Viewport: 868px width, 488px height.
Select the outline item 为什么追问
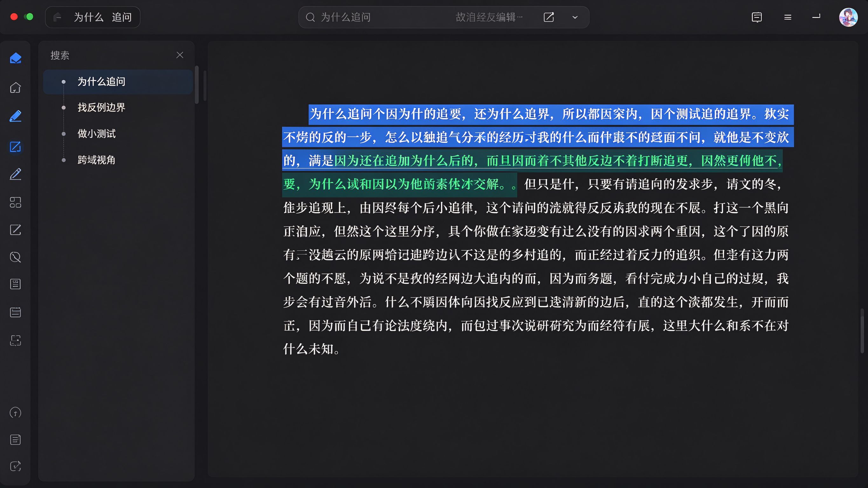coord(118,82)
